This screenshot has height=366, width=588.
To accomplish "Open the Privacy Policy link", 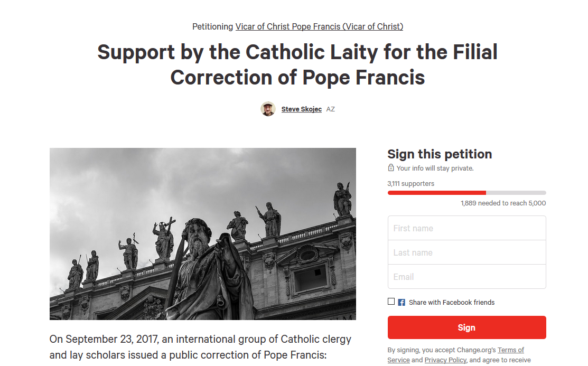I will click(445, 360).
